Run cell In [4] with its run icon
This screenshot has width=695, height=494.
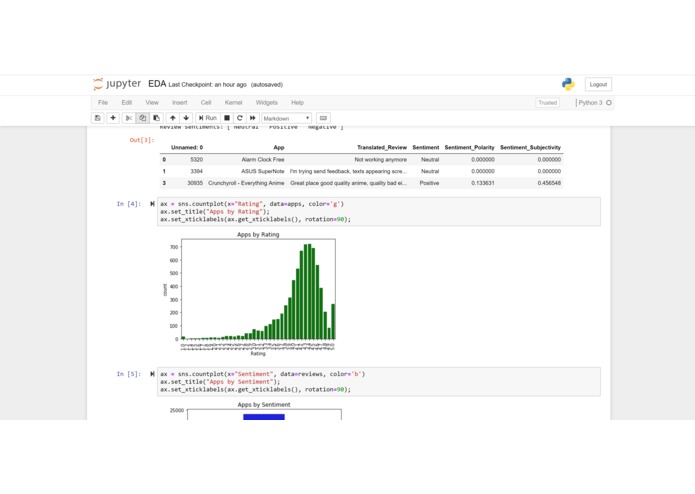coord(152,204)
